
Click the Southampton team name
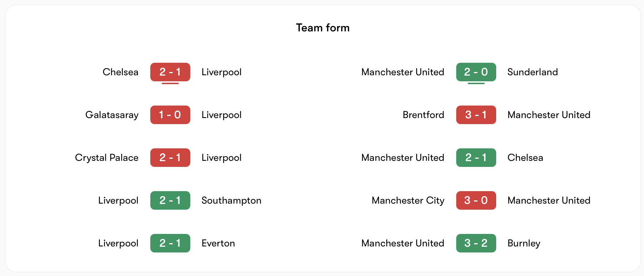pyautogui.click(x=231, y=200)
